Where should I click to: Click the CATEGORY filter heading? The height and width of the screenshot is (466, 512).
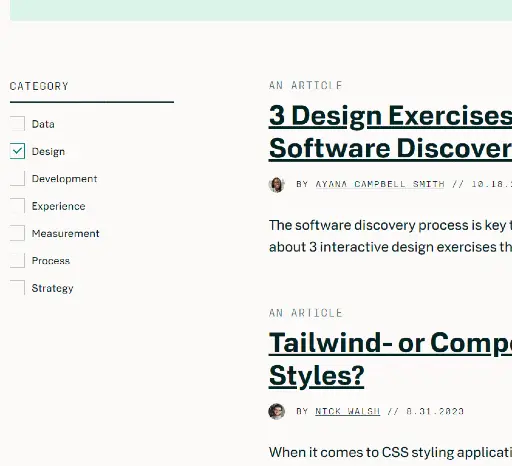click(x=39, y=86)
